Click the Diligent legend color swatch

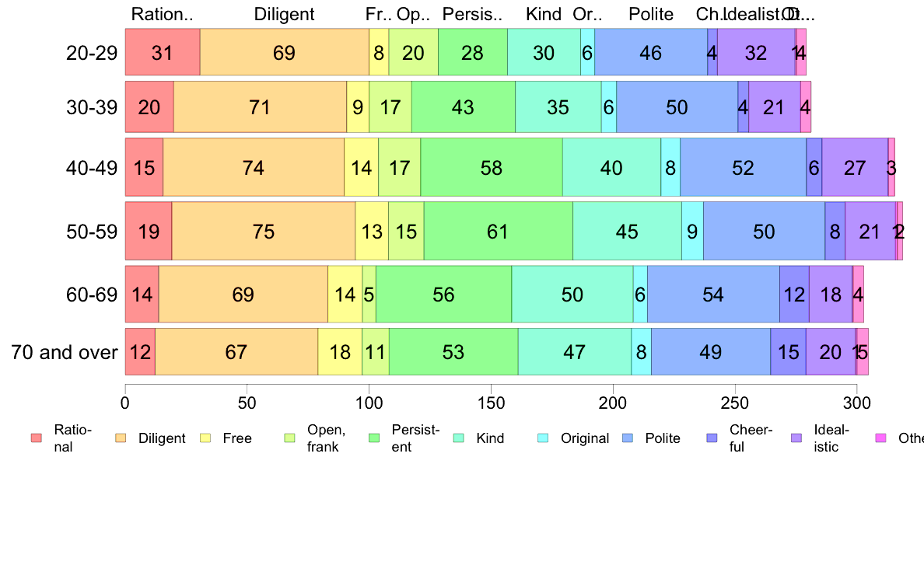pyautogui.click(x=121, y=438)
